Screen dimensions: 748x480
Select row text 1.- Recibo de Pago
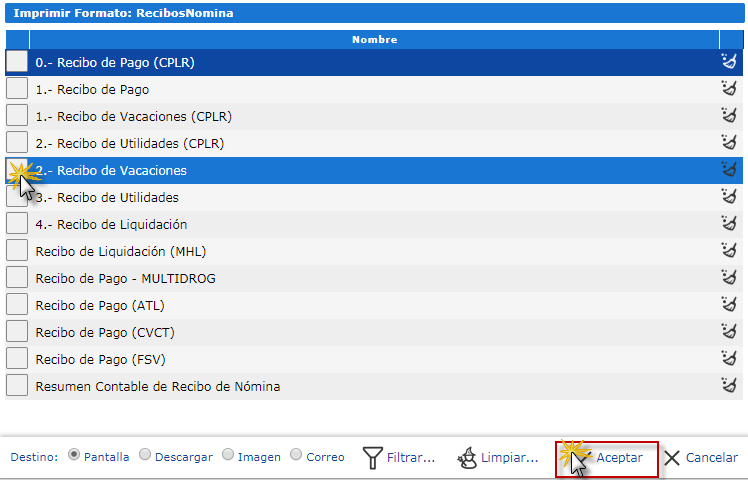click(92, 90)
